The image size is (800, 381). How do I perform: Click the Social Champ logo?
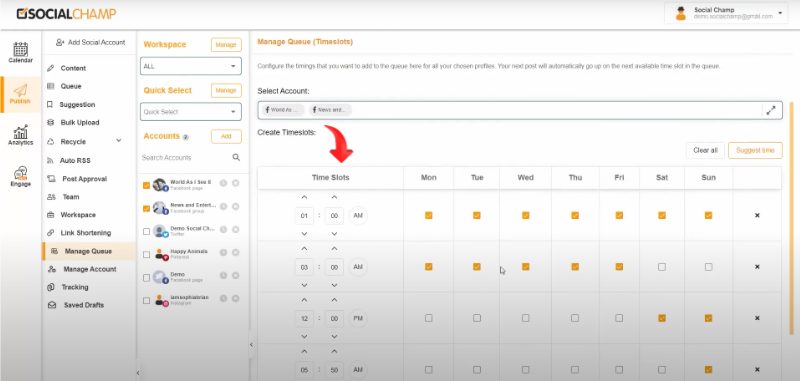point(66,14)
